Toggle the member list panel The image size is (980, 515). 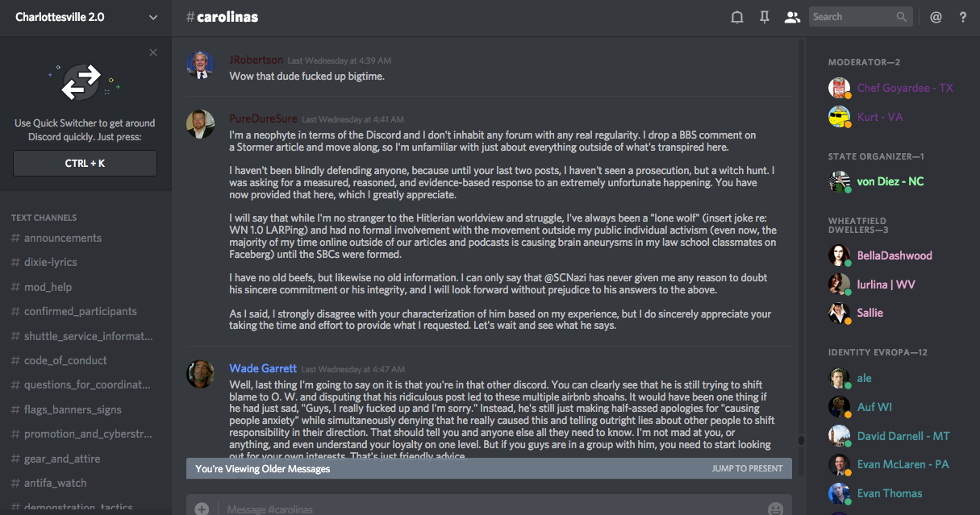792,17
